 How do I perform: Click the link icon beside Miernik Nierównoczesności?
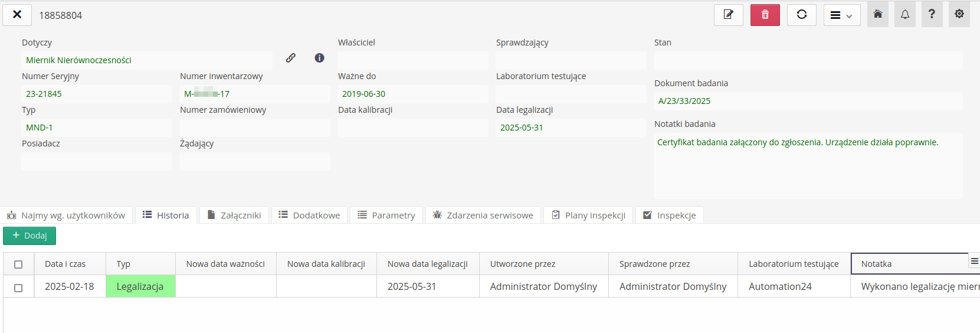(x=291, y=58)
